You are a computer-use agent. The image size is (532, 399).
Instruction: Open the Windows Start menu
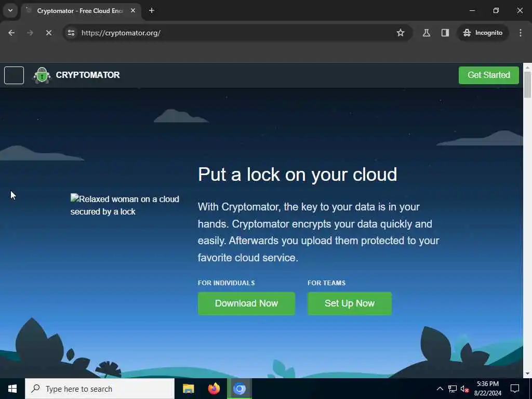point(12,389)
